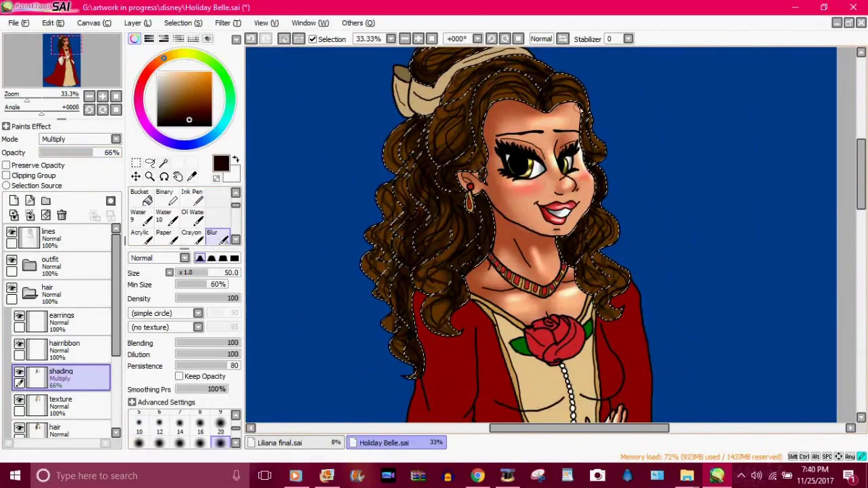This screenshot has height=488, width=868.
Task: Select the Magic Wand tool
Action: click(x=163, y=163)
